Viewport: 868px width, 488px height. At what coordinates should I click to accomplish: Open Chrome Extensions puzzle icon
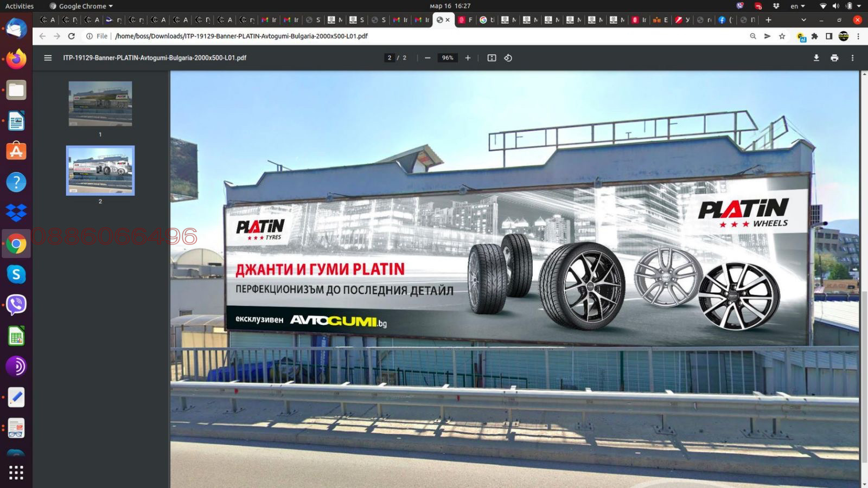(x=814, y=36)
